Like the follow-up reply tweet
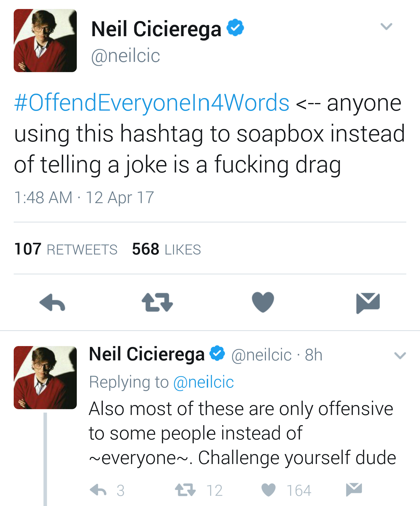This screenshot has height=506, width=420. [x=268, y=490]
